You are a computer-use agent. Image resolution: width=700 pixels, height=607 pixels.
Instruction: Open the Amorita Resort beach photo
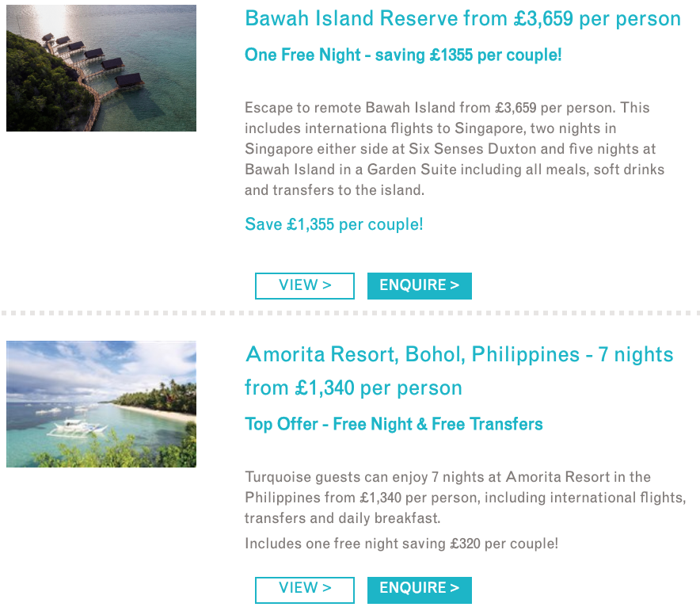point(101,404)
